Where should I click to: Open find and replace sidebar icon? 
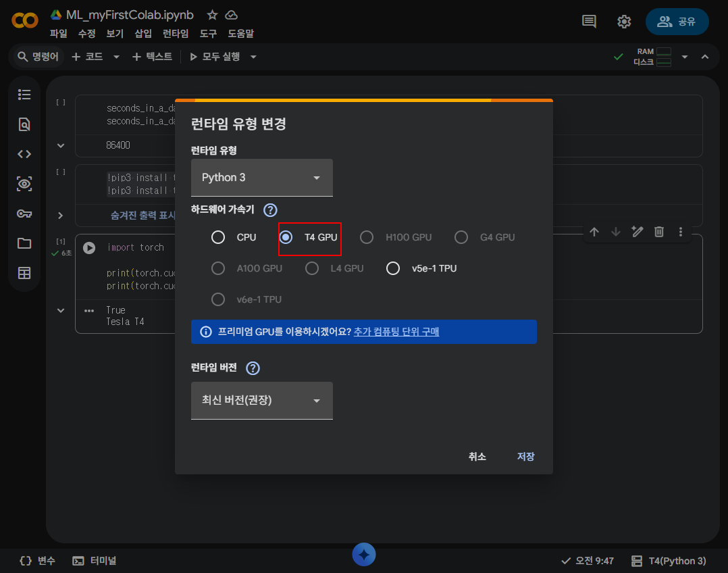pyautogui.click(x=24, y=124)
